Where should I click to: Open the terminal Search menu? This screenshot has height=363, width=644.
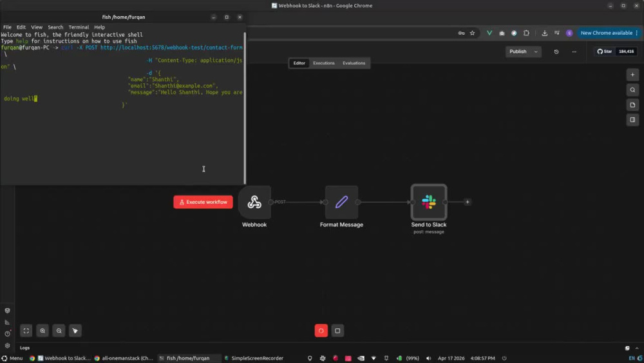(55, 27)
